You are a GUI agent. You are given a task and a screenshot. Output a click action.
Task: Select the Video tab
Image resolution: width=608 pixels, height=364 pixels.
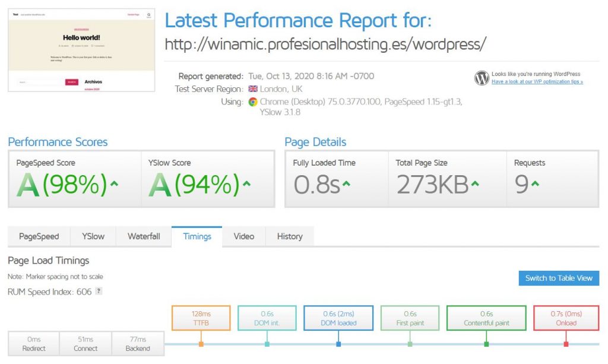(x=243, y=236)
